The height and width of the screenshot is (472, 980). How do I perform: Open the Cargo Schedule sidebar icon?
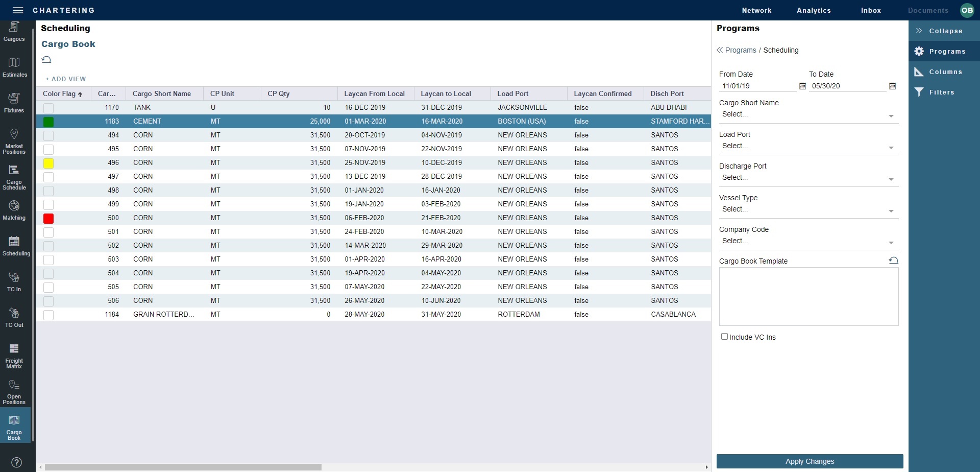14,177
